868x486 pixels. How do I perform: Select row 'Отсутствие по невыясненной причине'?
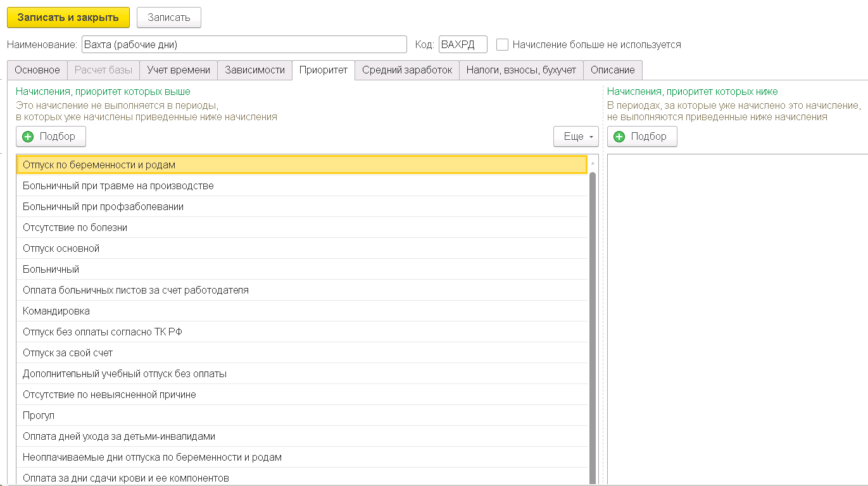click(x=302, y=394)
